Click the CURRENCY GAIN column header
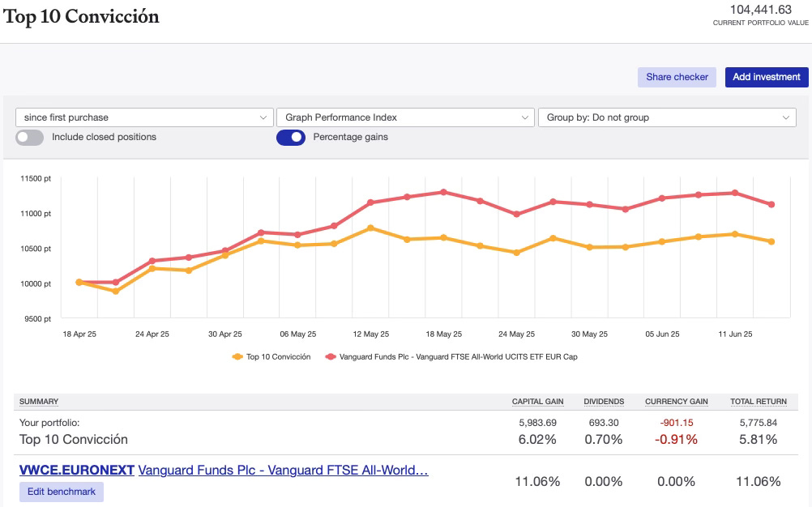This screenshot has width=812, height=507. [677, 402]
